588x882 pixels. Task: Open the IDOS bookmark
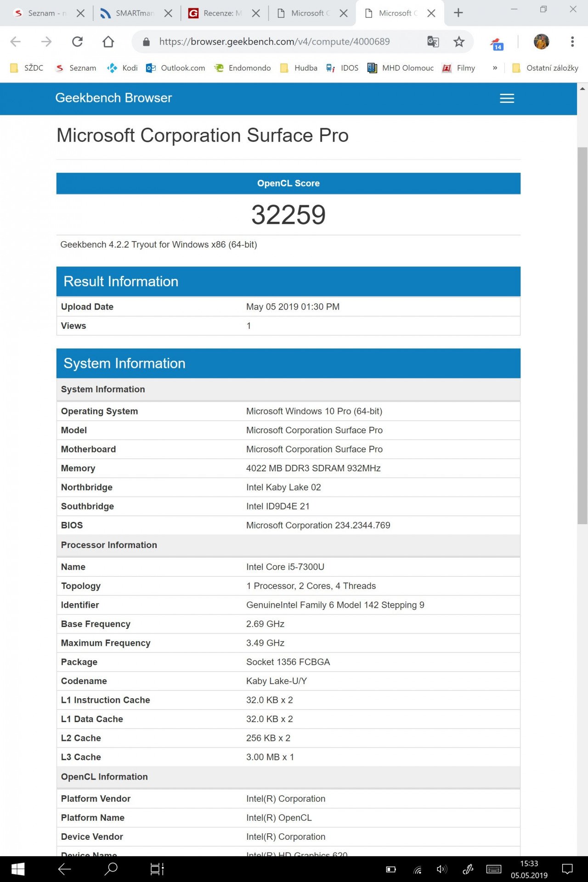pyautogui.click(x=342, y=68)
